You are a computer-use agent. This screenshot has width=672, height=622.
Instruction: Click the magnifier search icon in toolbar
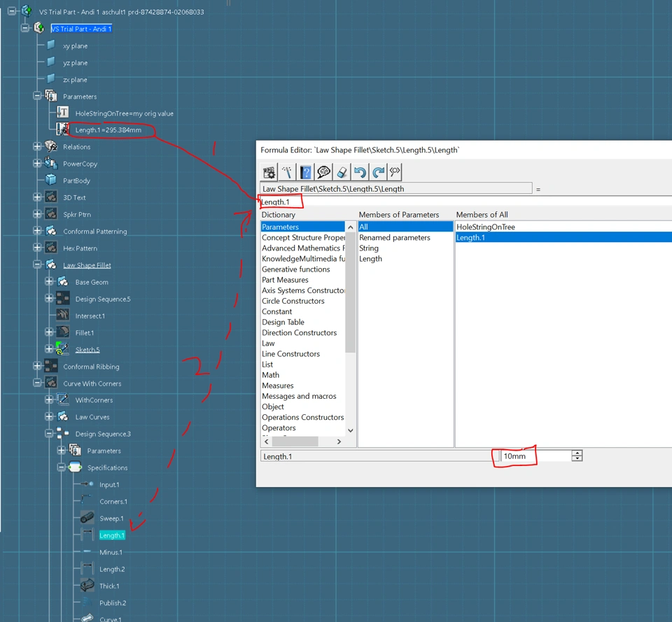pos(395,172)
